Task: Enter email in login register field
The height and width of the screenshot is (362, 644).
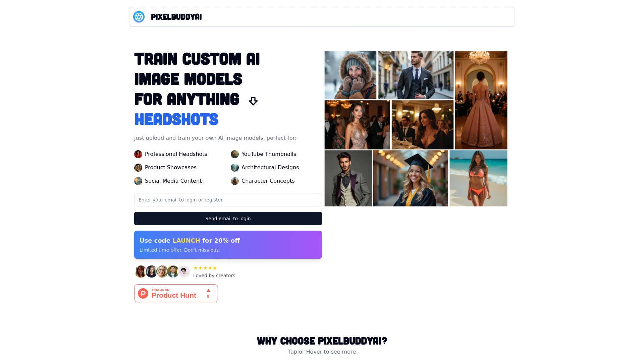Action: pyautogui.click(x=228, y=200)
